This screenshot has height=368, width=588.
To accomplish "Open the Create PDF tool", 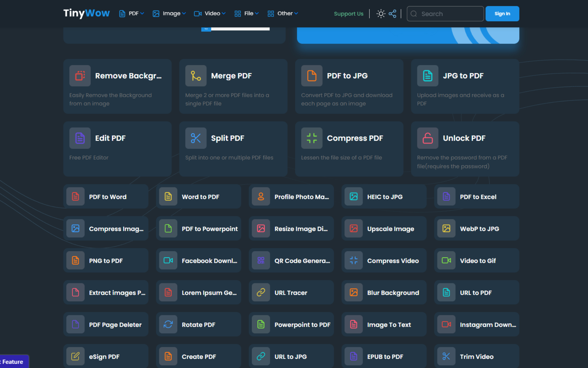I will tap(199, 356).
